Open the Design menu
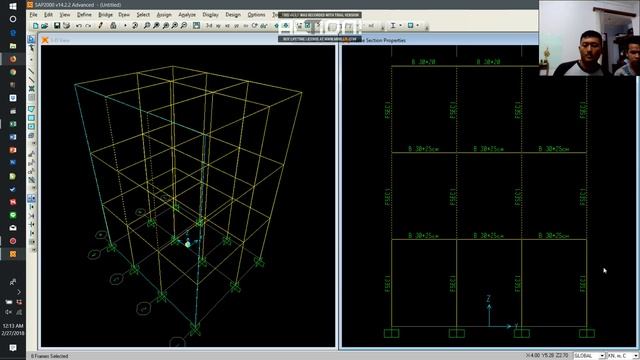This screenshot has width=640, height=360. click(x=233, y=15)
